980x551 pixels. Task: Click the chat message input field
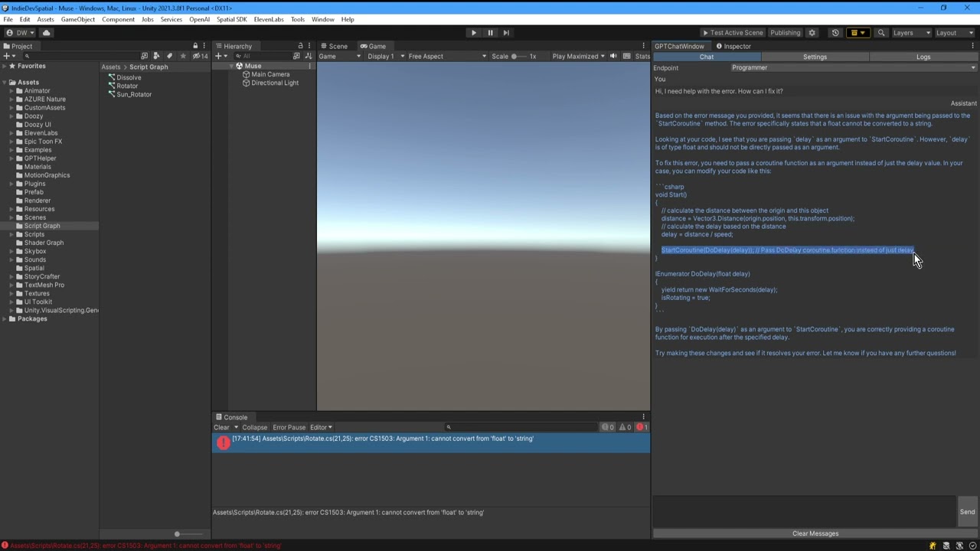click(804, 512)
